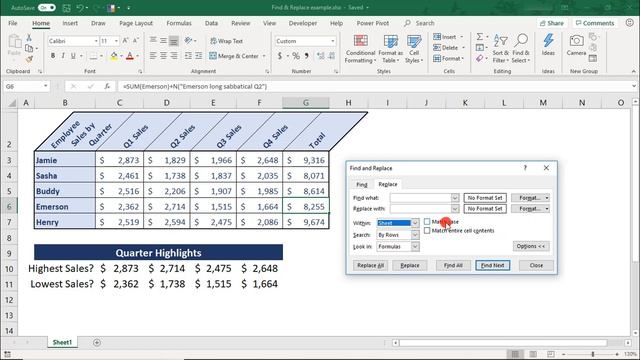
Task: Switch to Page Layout view in status bar
Action: [533, 354]
